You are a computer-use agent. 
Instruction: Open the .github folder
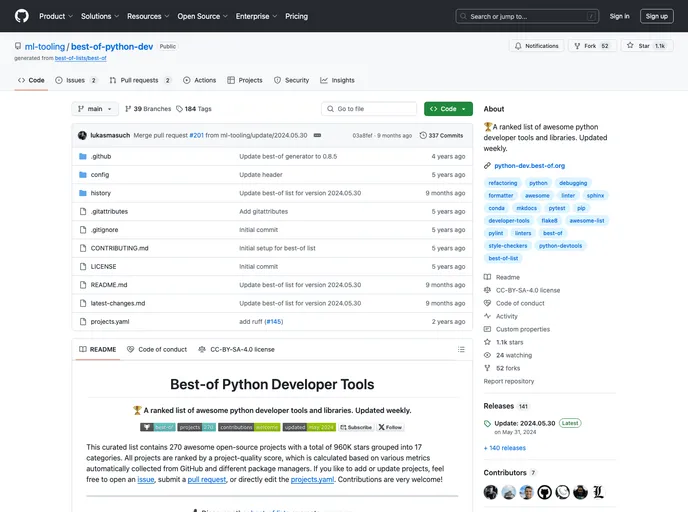(100, 156)
